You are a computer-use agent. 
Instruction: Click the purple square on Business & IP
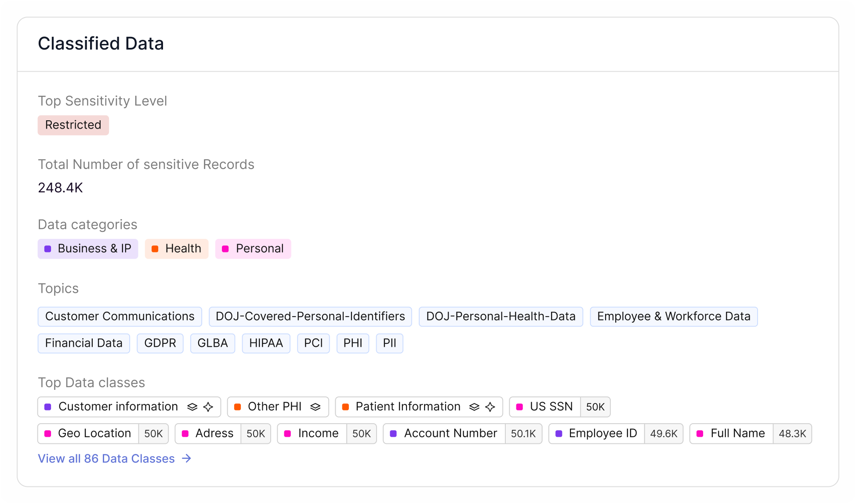click(48, 249)
